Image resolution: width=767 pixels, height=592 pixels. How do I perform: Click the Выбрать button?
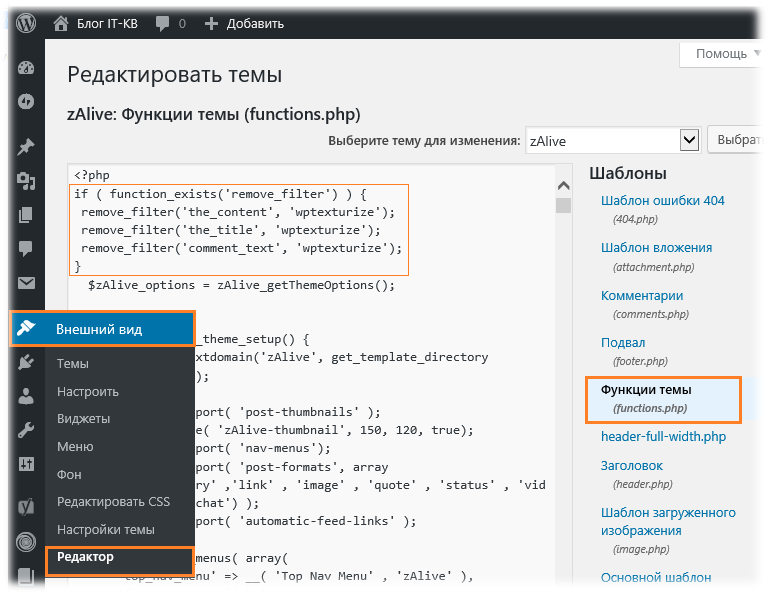point(737,140)
